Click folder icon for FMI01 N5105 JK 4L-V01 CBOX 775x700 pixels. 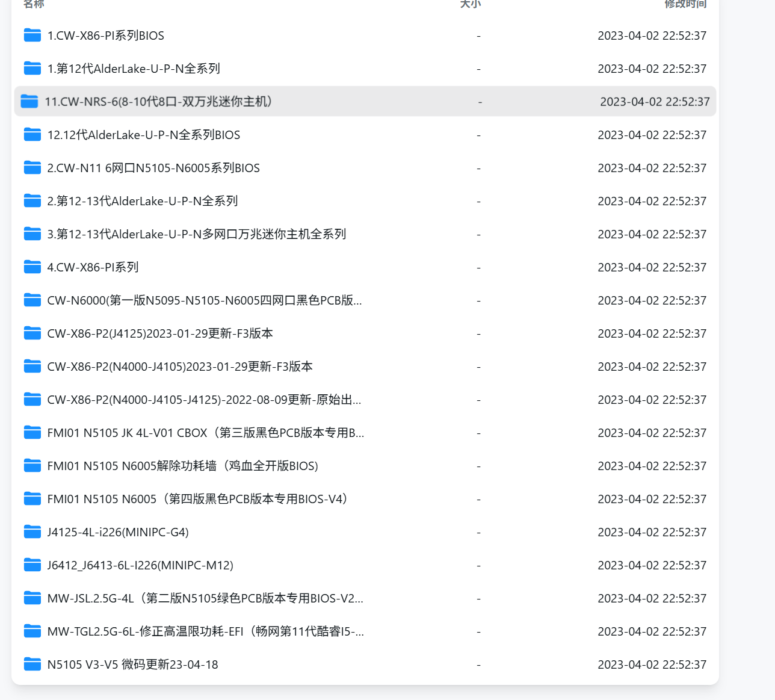click(x=32, y=433)
